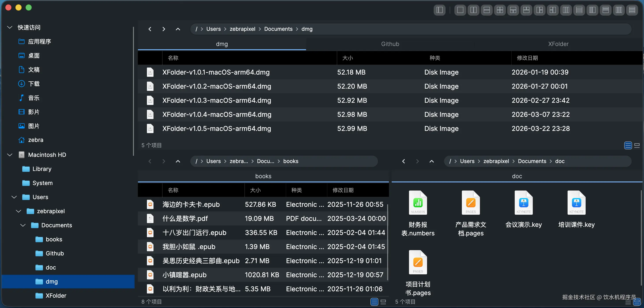Choose layout with two left, one right panes
The image size is (644, 308).
(553, 10)
